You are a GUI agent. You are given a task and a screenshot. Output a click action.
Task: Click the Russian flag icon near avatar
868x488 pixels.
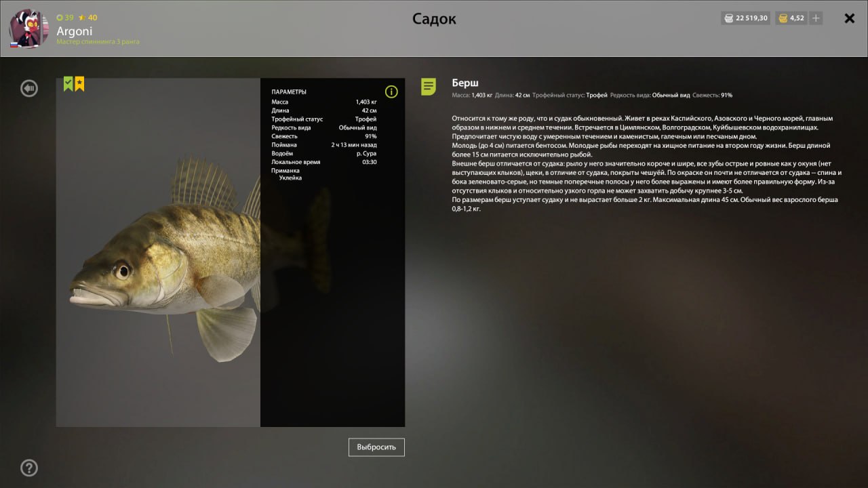click(x=13, y=45)
